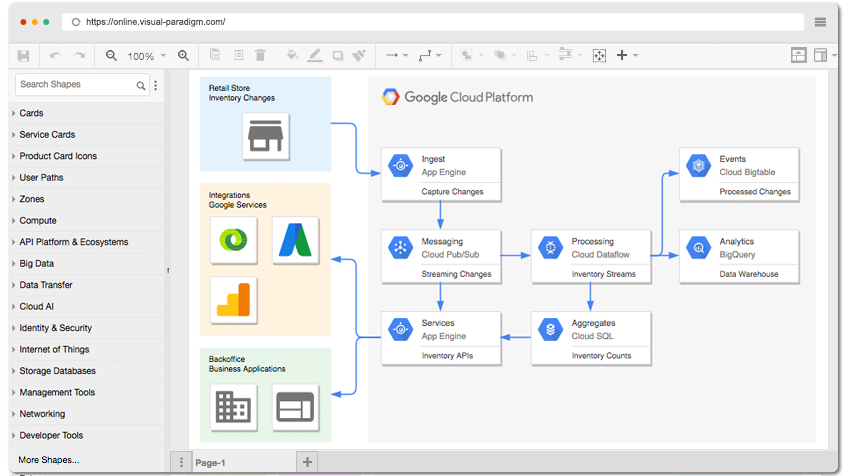Image resolution: width=848 pixels, height=476 pixels.
Task: Expand API Platform & Ecosystems category
Action: tap(87, 242)
